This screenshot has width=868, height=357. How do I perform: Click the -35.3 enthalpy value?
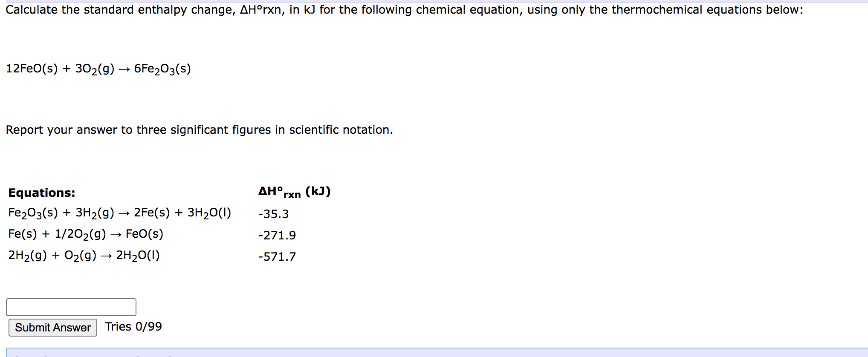click(273, 214)
